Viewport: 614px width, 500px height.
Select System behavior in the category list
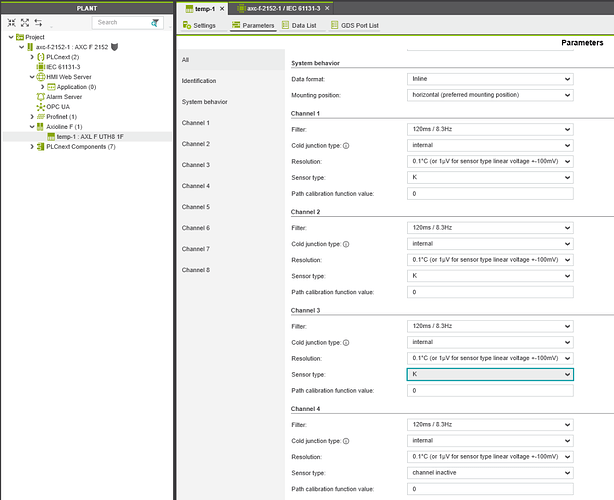tap(204, 102)
